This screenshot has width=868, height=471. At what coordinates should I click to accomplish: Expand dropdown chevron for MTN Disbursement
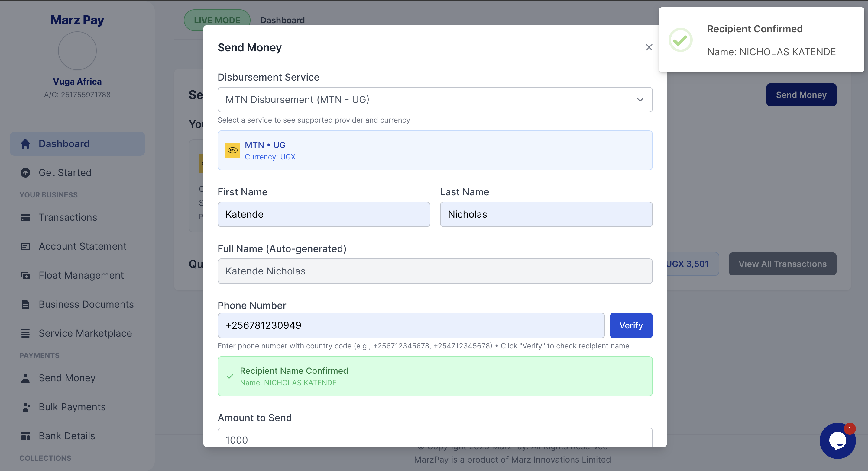640,100
